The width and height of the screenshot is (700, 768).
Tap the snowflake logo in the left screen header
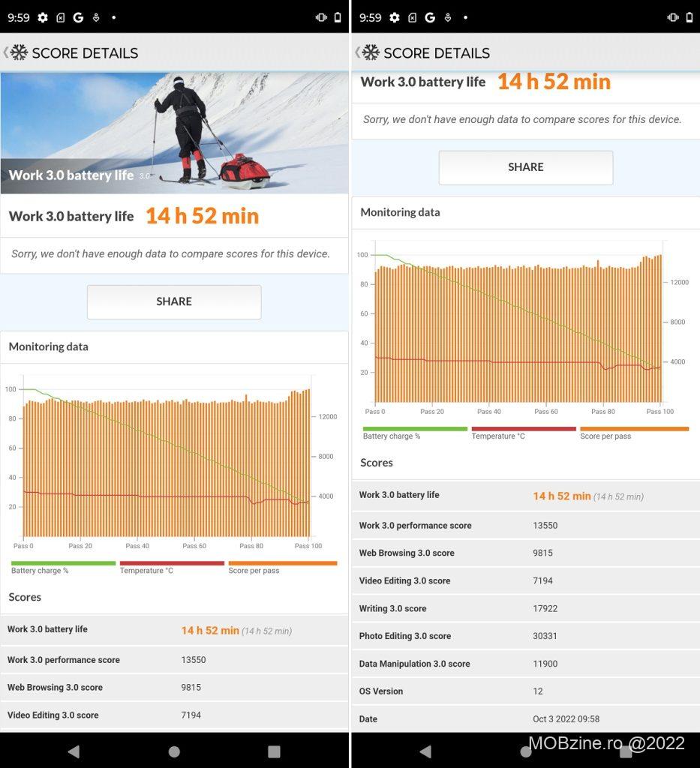pyautogui.click(x=19, y=52)
